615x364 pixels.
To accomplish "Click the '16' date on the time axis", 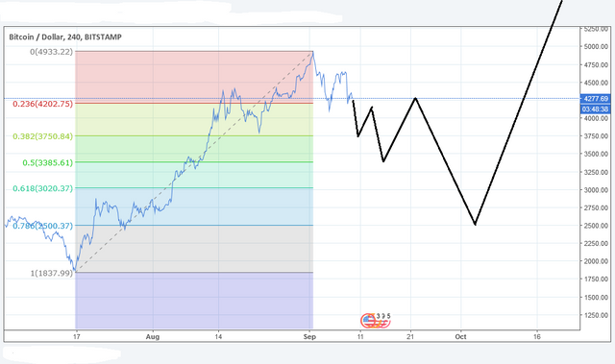I will (x=537, y=336).
